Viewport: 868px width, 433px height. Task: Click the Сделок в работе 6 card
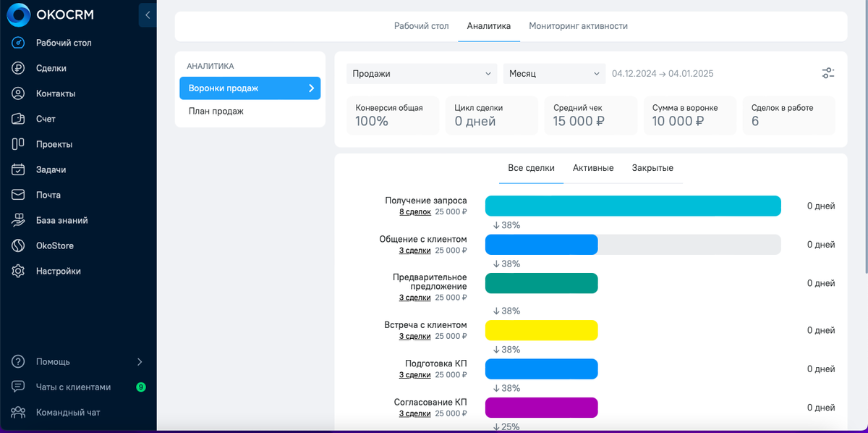[789, 115]
